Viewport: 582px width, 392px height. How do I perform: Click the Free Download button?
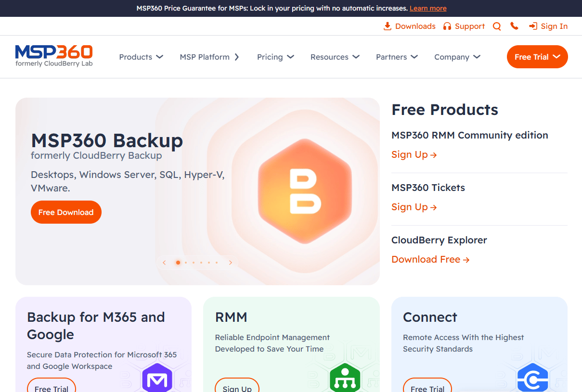66,212
